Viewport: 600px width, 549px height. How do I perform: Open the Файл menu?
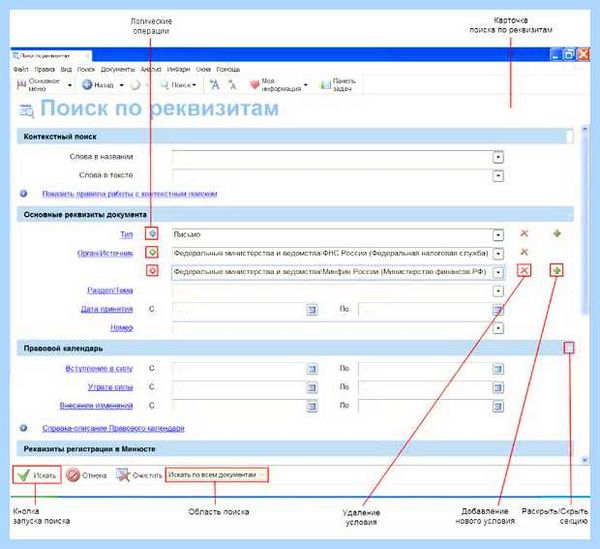[x=21, y=69]
